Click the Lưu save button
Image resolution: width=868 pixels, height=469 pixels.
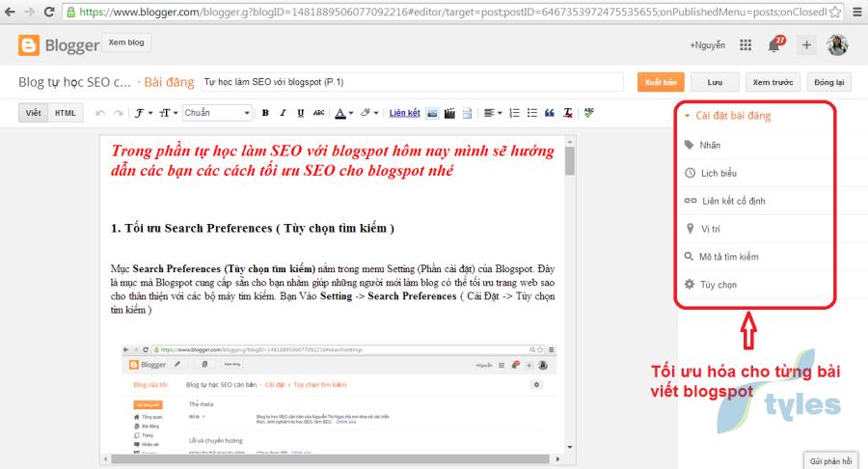coord(715,82)
